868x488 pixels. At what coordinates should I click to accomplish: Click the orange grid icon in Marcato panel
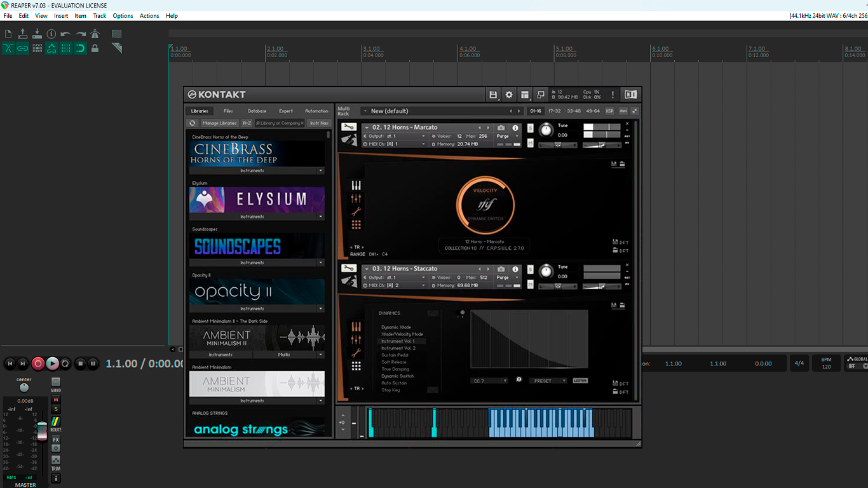point(356,225)
